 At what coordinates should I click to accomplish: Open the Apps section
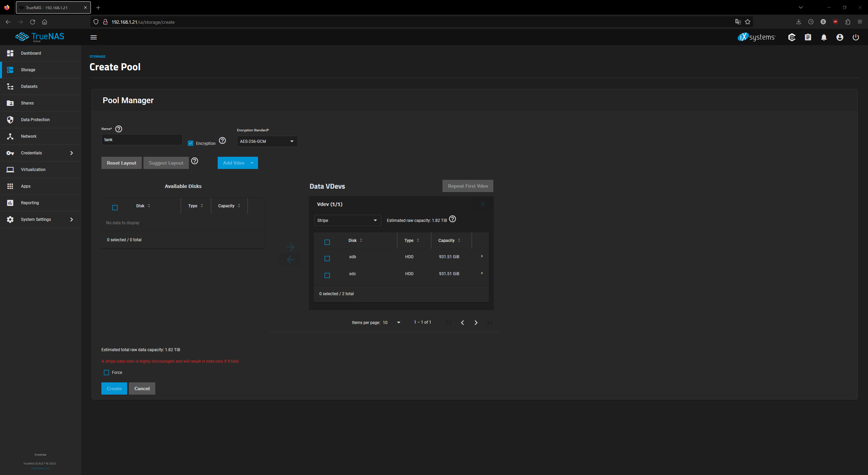[25, 186]
